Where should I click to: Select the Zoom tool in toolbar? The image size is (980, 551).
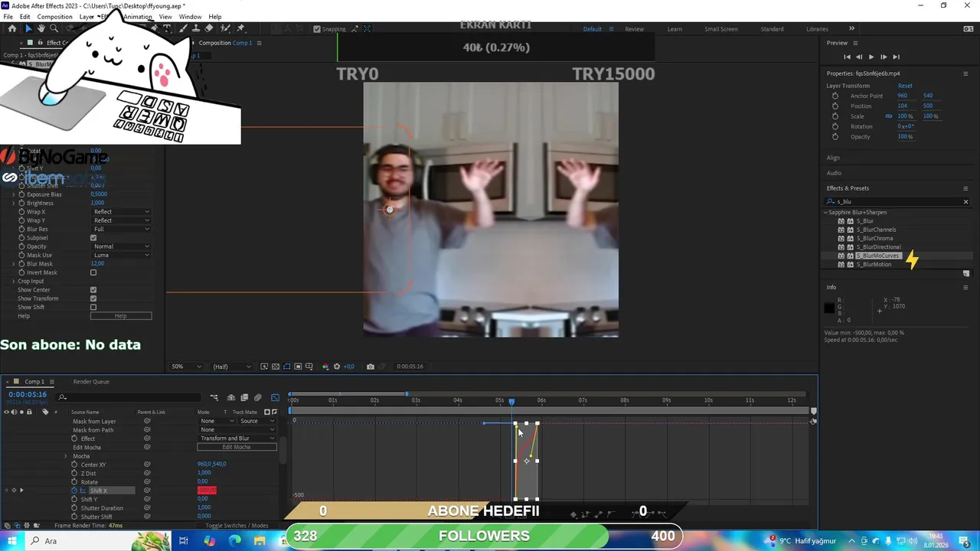pos(54,28)
